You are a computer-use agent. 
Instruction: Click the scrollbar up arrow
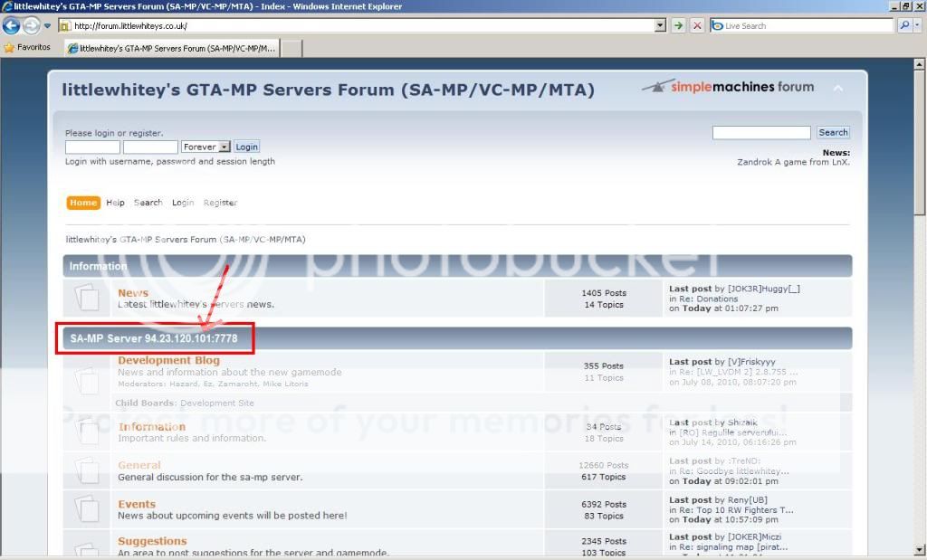point(920,63)
